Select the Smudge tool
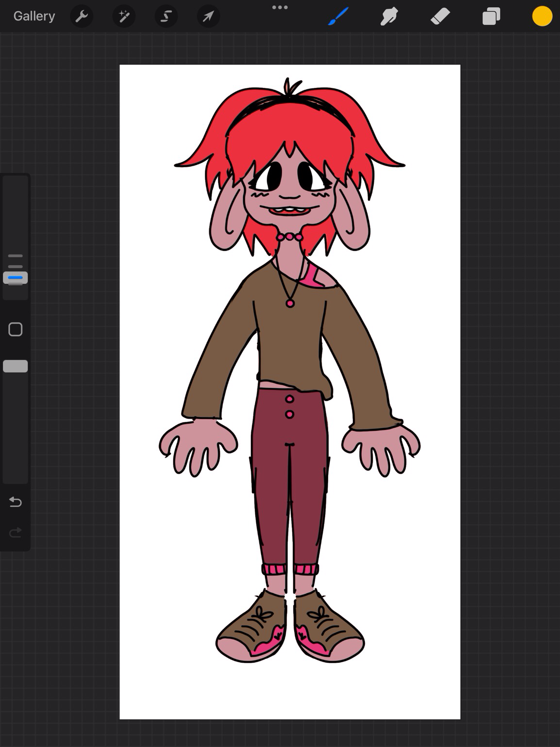The image size is (560, 747). [x=389, y=17]
